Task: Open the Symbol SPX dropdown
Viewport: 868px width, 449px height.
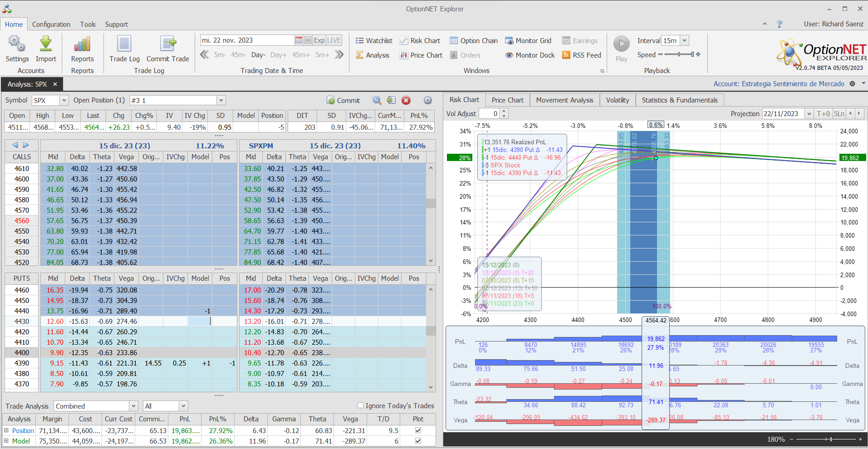Action: 64,100
